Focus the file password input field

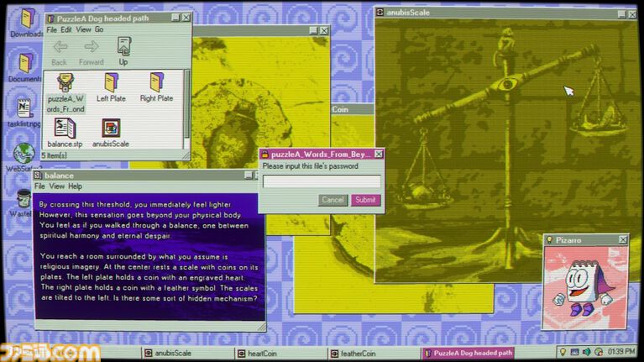[322, 181]
